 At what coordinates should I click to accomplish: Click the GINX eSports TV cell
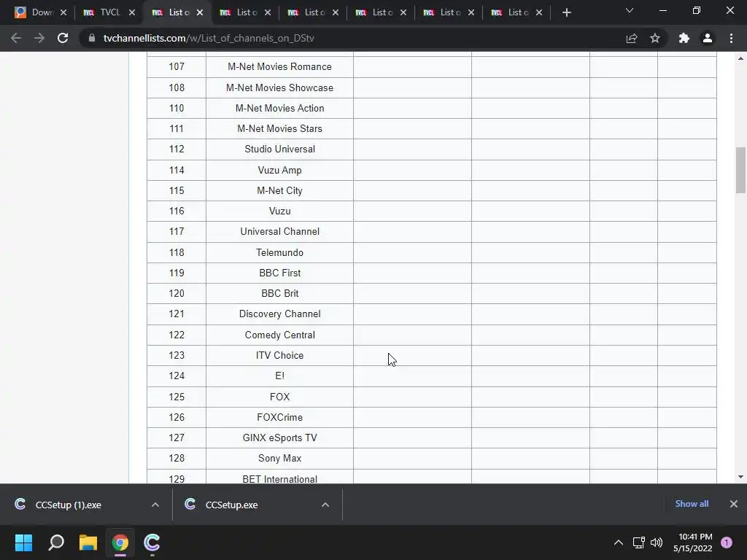[279, 437]
